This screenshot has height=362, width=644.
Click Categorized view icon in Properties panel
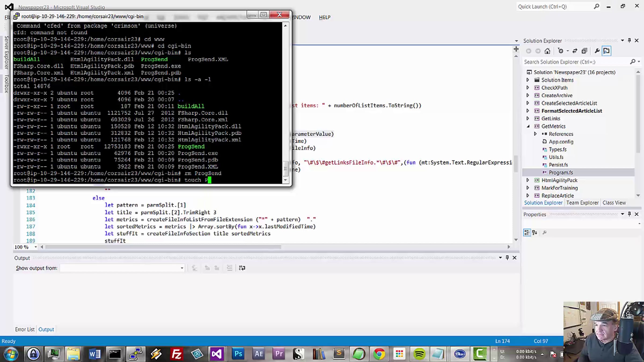(527, 232)
